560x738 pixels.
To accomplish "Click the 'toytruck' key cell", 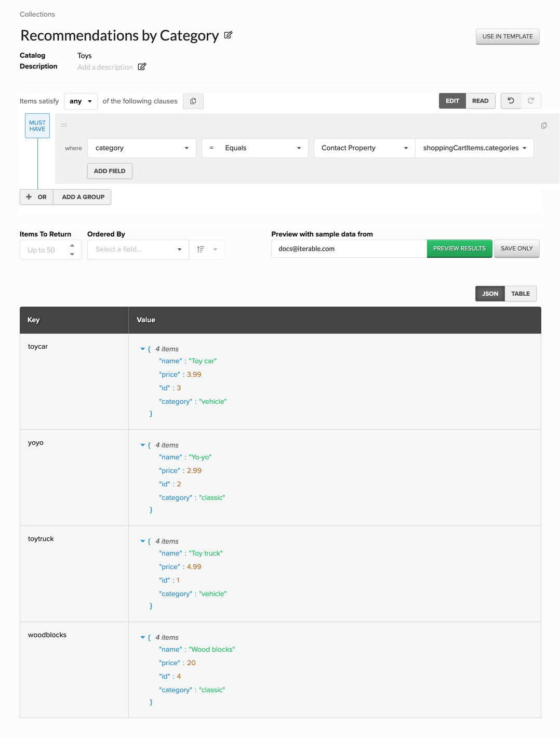I will pyautogui.click(x=74, y=574).
